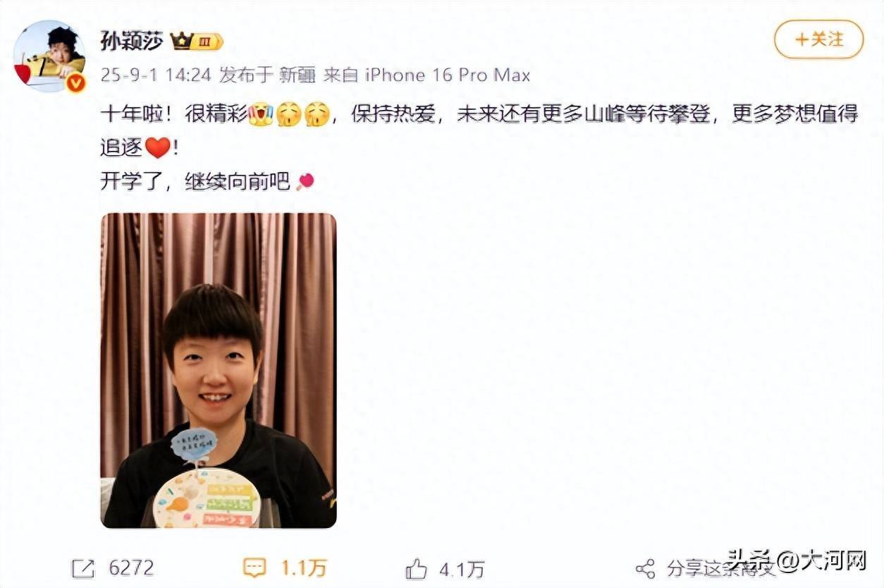Open the 孙颖莎 username link
The width and height of the screenshot is (884, 588).
pyautogui.click(x=133, y=41)
